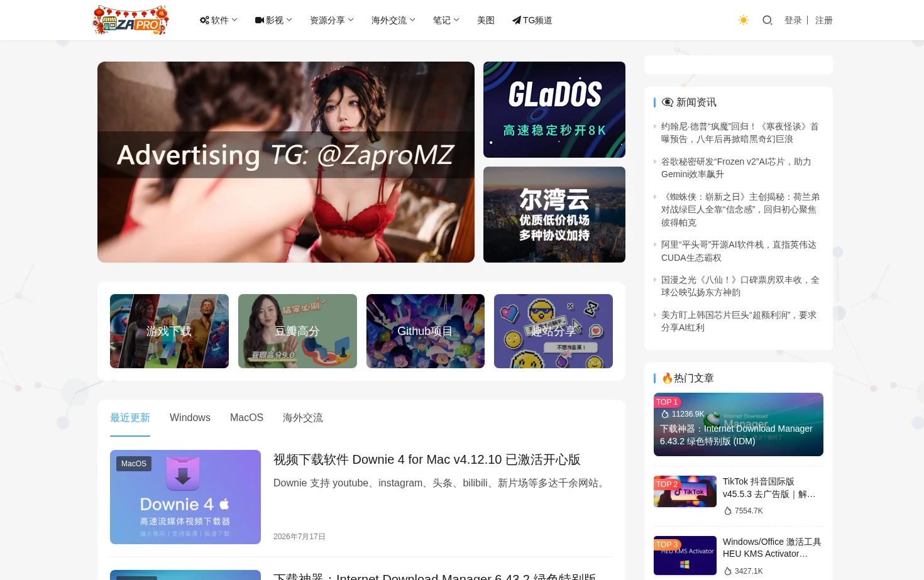Open the GLaDOS 高速稳定秒开8K ad
This screenshot has height=580, width=924.
pyautogui.click(x=554, y=109)
